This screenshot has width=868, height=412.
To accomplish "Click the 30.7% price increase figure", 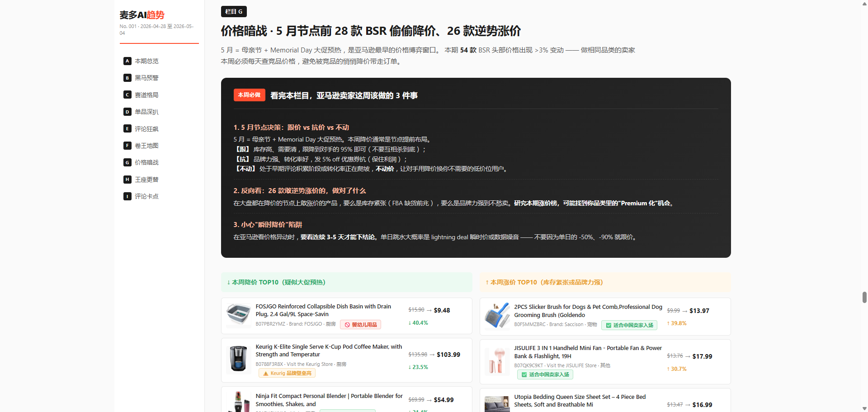I will tap(677, 369).
